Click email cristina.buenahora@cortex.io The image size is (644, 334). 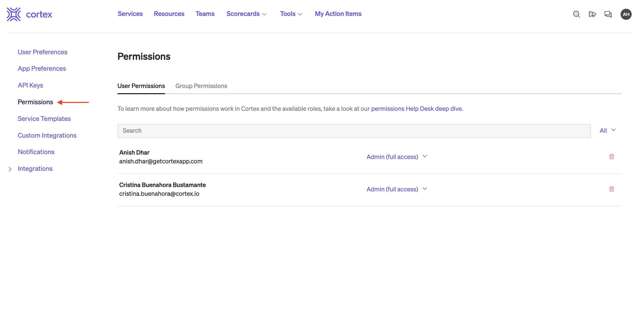pos(159,194)
